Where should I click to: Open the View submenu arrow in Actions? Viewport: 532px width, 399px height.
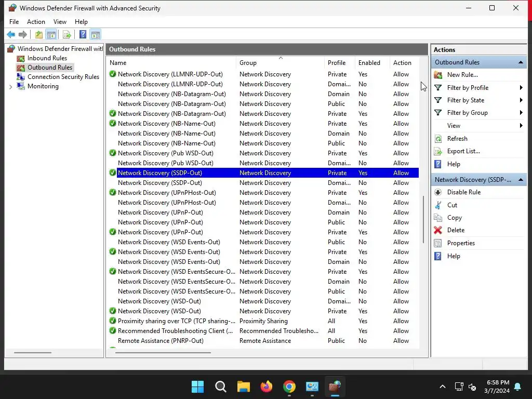521,126
